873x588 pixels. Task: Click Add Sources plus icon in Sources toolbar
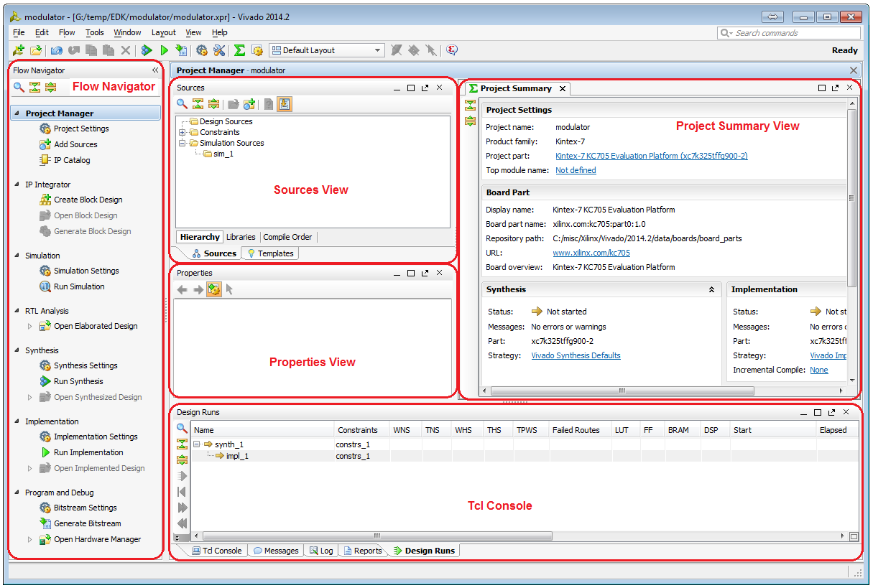(x=249, y=104)
